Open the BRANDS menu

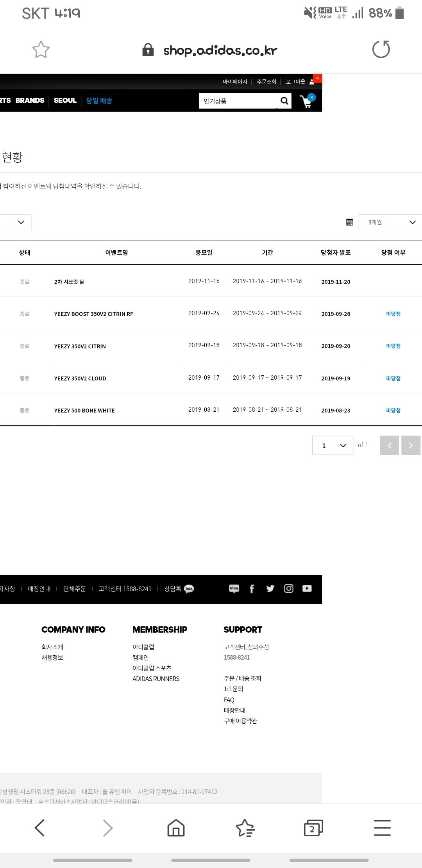point(30,100)
